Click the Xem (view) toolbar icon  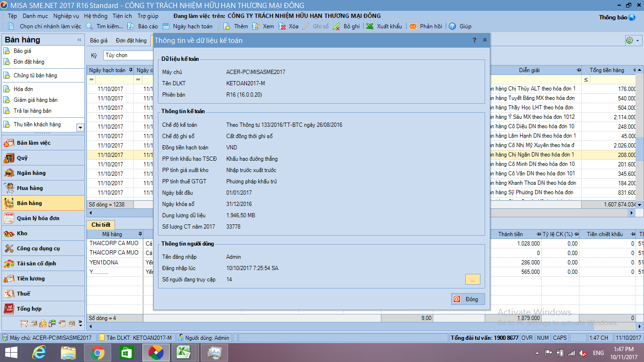click(256, 26)
